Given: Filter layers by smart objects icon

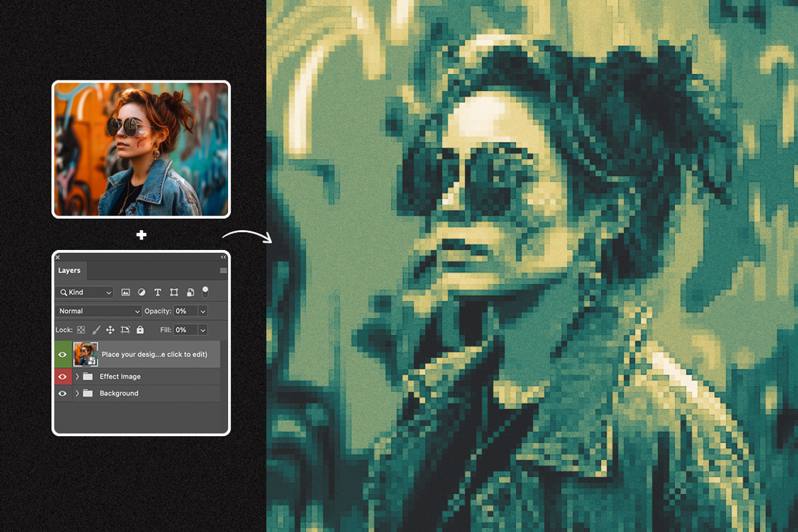Looking at the screenshot, I should click(x=190, y=293).
